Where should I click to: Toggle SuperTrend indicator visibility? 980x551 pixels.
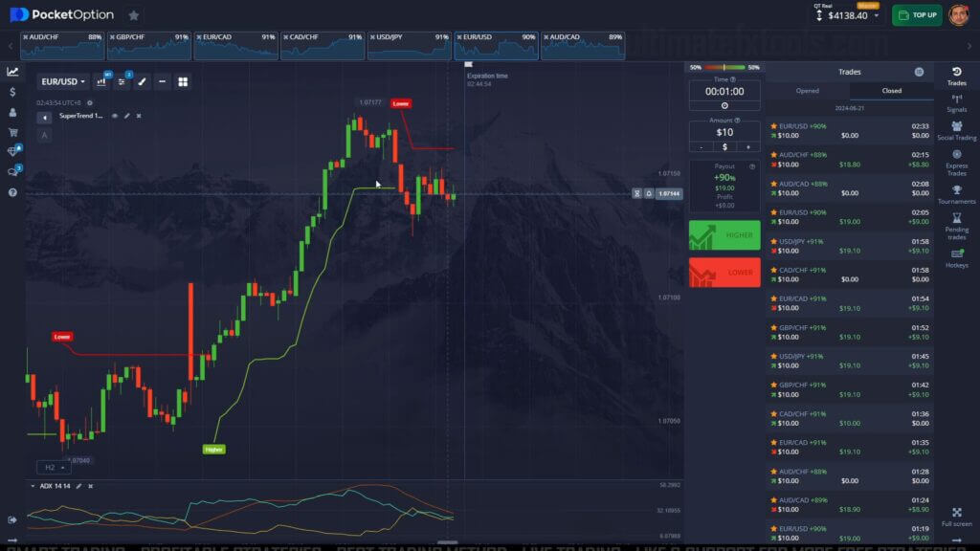pyautogui.click(x=115, y=118)
